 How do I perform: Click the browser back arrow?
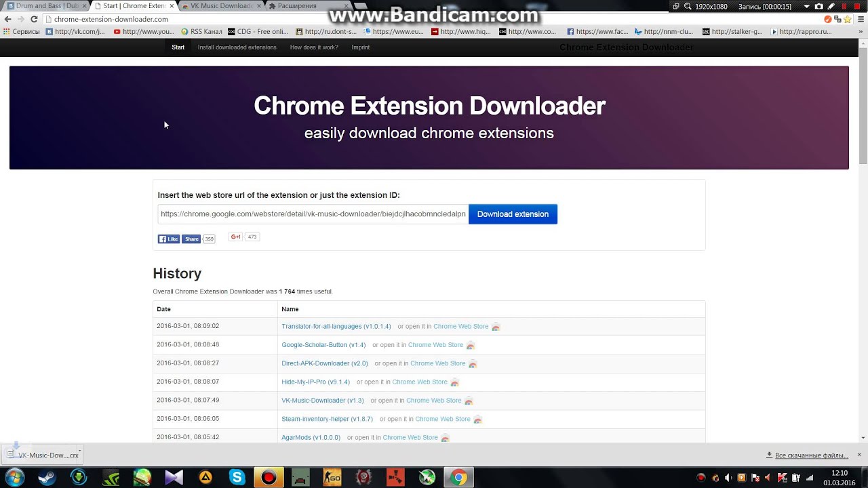click(x=7, y=19)
